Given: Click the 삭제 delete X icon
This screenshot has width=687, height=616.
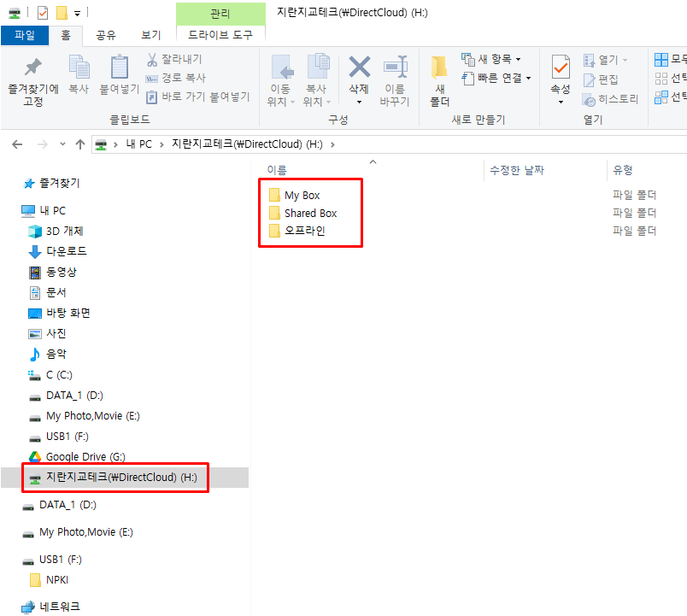Looking at the screenshot, I should click(x=359, y=67).
